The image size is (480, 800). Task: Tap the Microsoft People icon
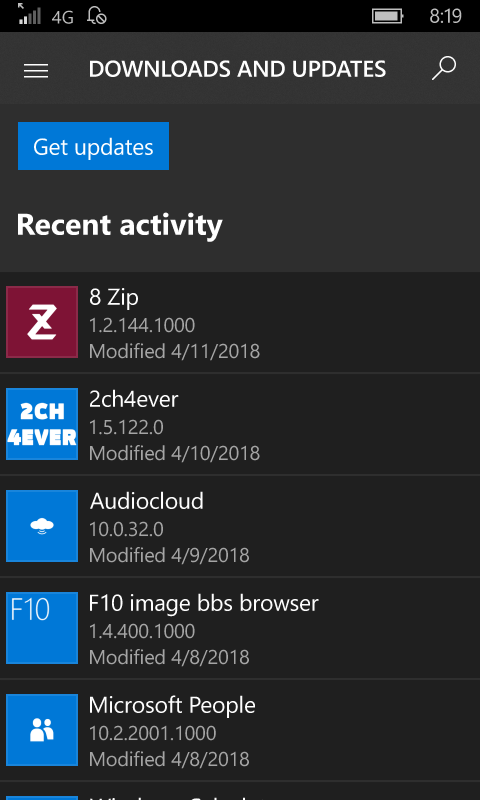[42, 730]
